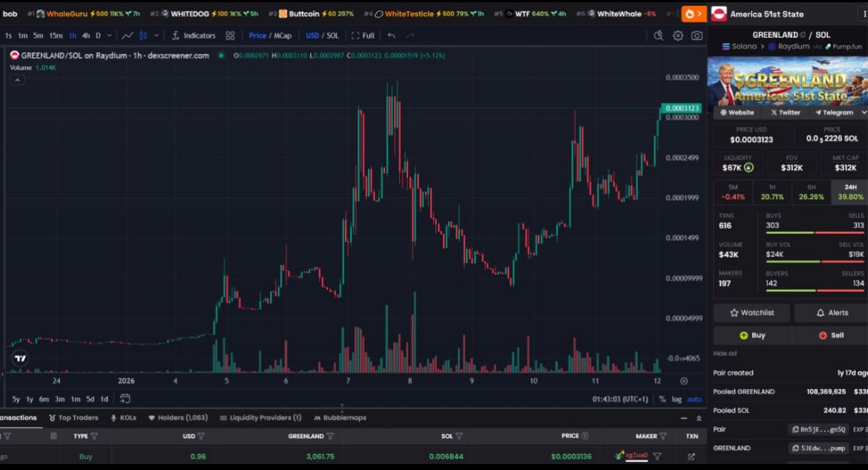Expand the chart style dropdown arrow

tap(157, 36)
